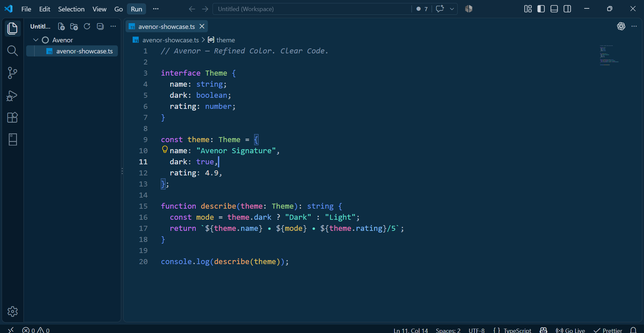
Task: Click 'console' on line 20
Action: tap(176, 261)
